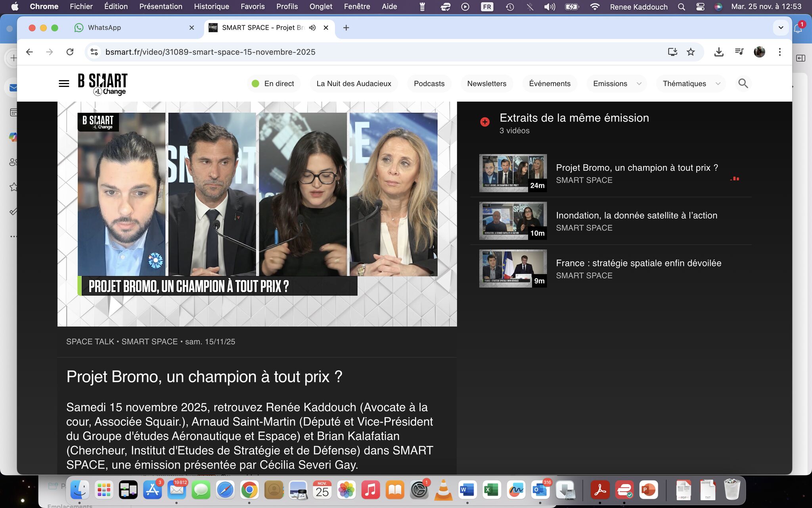This screenshot has height=508, width=812.
Task: Click the En direct button
Action: coord(274,84)
